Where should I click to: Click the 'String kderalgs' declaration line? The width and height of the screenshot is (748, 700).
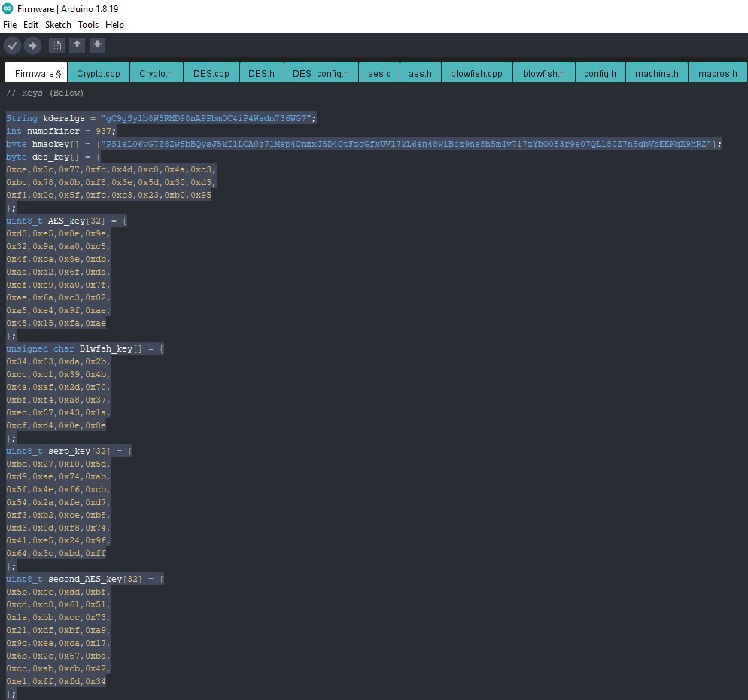(161, 118)
